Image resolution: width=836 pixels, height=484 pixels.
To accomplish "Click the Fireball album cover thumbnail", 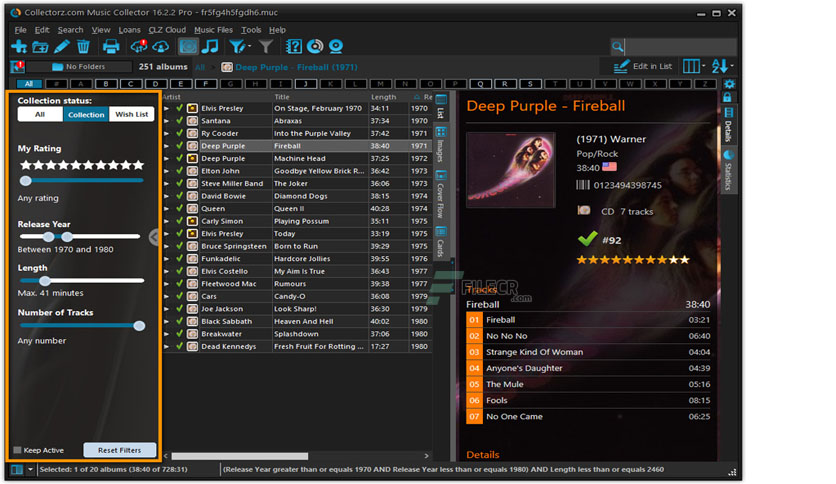I will click(x=511, y=170).
